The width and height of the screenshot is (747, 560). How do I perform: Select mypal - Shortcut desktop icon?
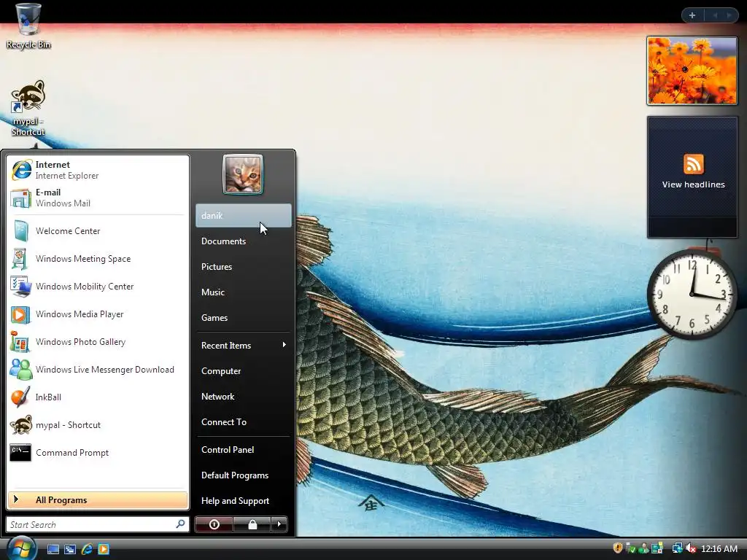pos(28,108)
